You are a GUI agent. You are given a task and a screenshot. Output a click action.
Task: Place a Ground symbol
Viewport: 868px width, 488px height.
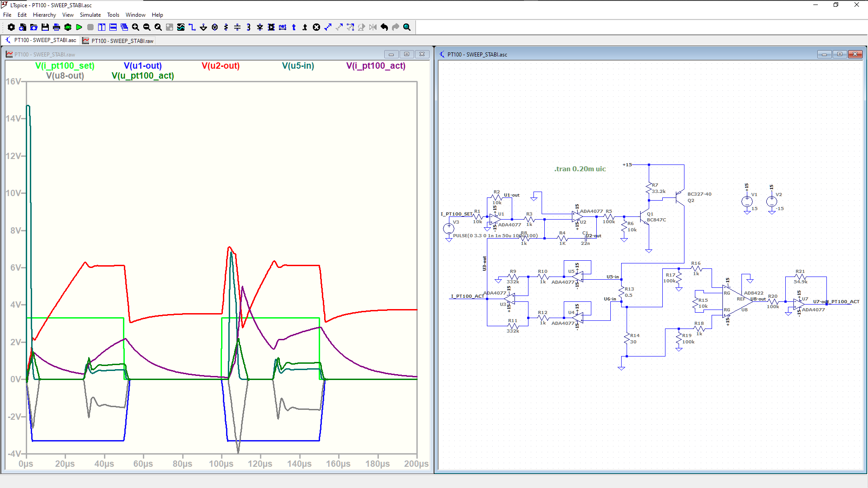point(203,27)
